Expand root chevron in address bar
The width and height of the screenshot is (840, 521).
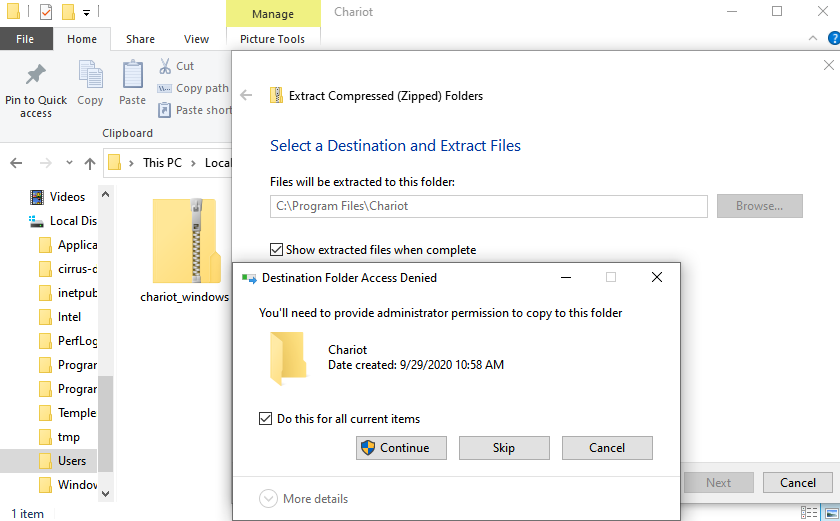(131, 163)
